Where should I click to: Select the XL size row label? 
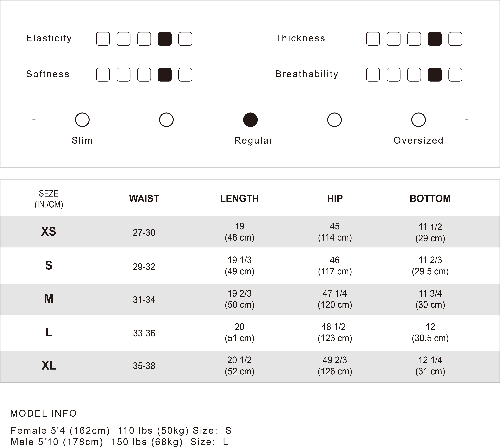pyautogui.click(x=49, y=366)
